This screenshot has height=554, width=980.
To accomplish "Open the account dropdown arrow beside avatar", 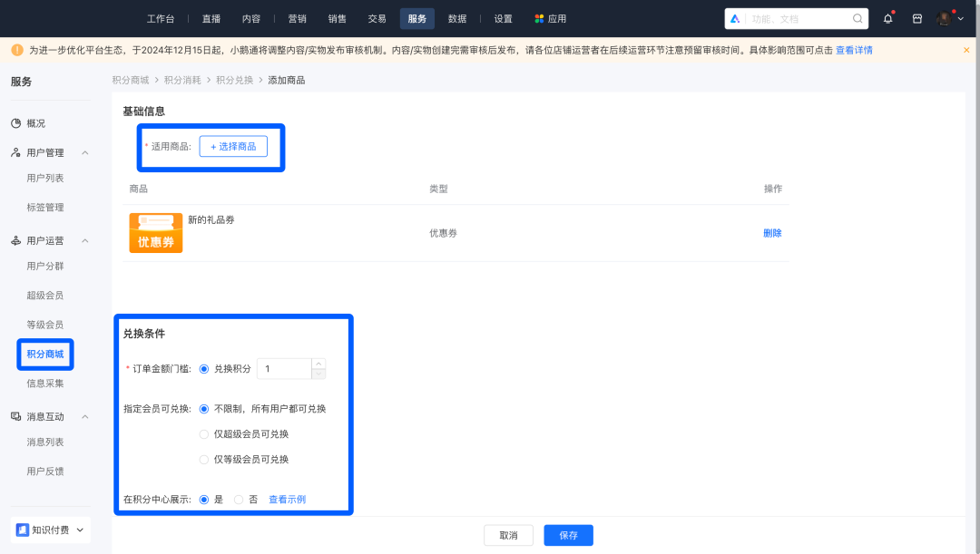I will coord(961,19).
